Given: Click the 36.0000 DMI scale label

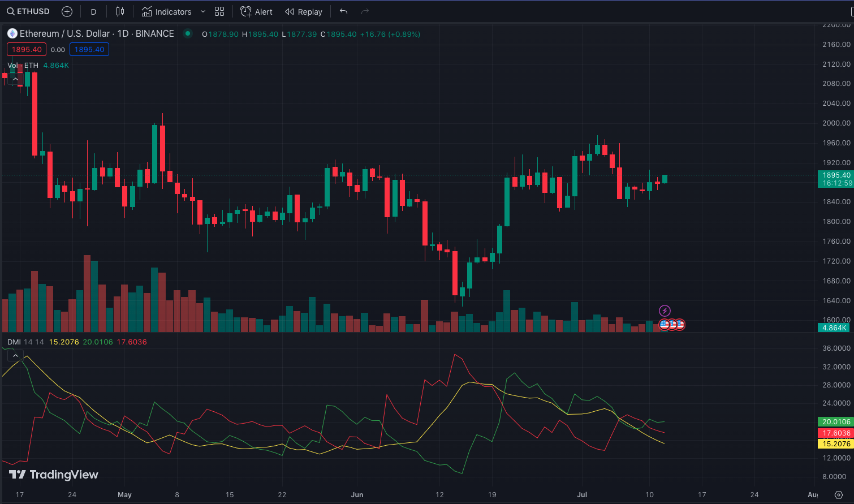Looking at the screenshot, I should 836,348.
